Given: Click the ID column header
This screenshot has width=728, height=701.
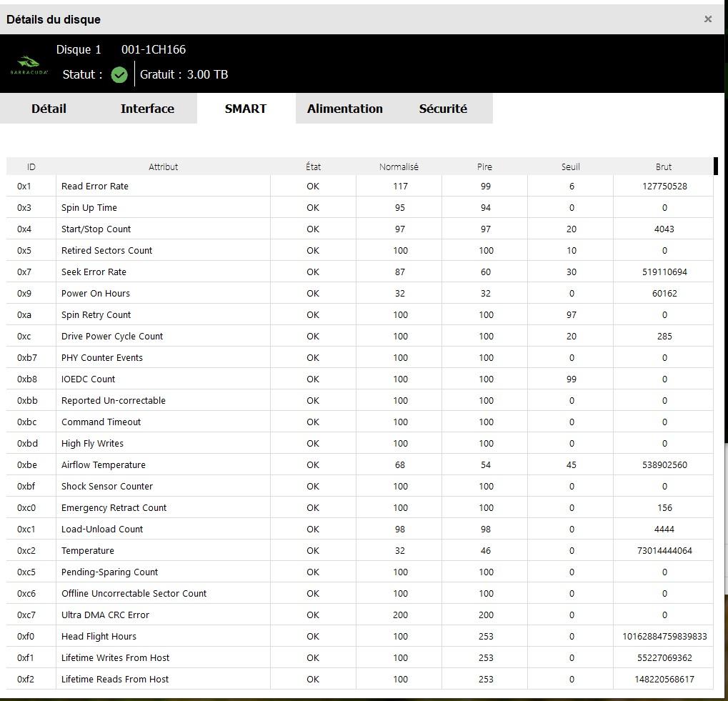Looking at the screenshot, I should [x=31, y=166].
